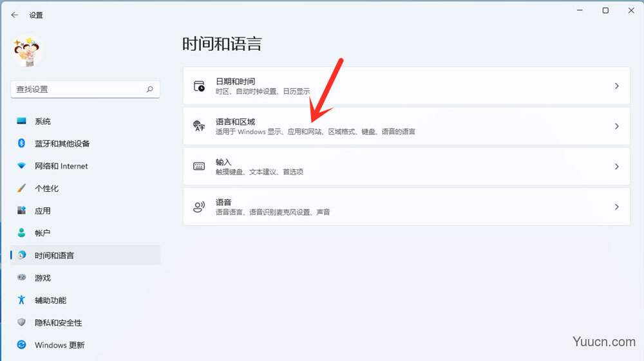Click the 时间和语言 page heading
Viewport: 644px width, 361px height.
pyautogui.click(x=222, y=44)
